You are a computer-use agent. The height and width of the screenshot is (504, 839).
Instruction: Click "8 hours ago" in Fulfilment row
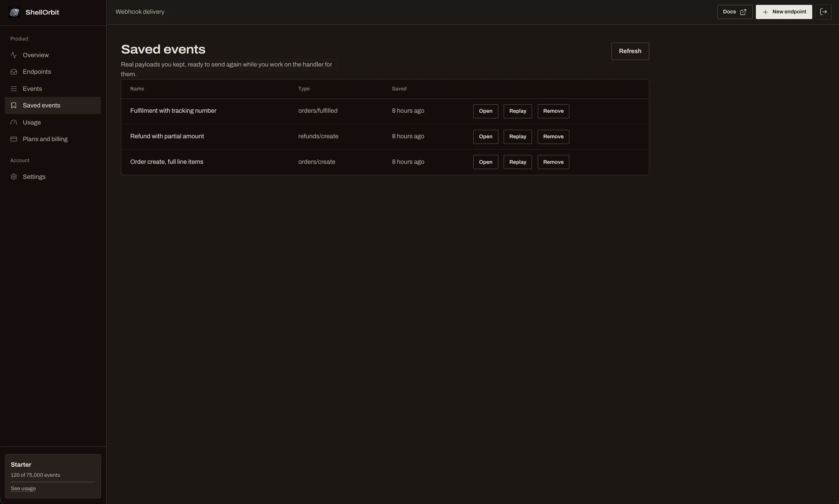click(408, 111)
